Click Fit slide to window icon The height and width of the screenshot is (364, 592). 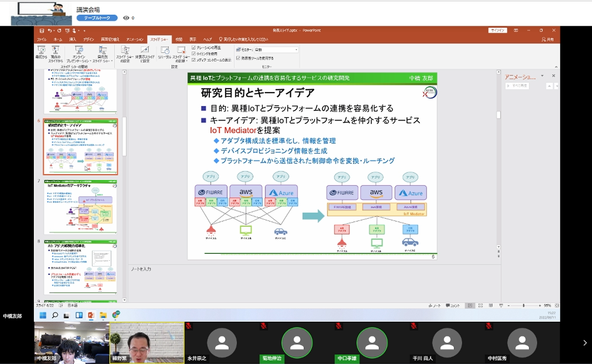[557, 306]
